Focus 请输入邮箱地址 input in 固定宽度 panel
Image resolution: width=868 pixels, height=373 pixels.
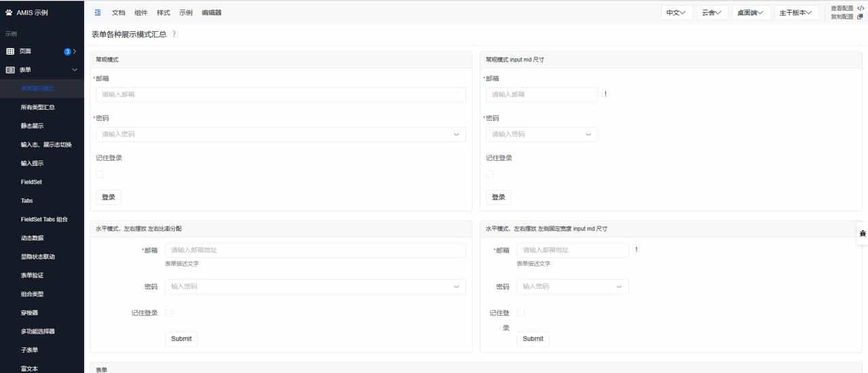point(573,250)
